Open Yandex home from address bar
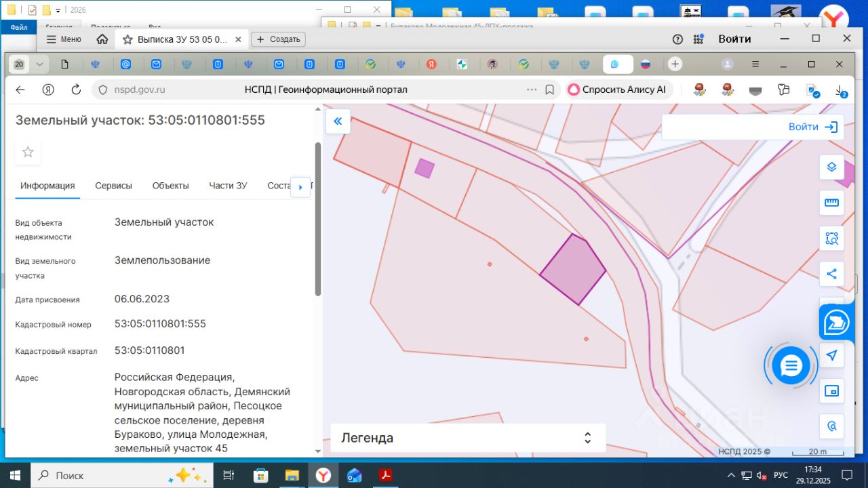The height and width of the screenshot is (488, 868). tap(48, 89)
